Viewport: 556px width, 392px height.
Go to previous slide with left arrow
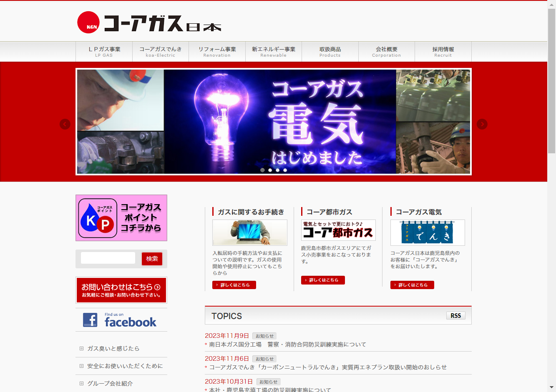(65, 124)
